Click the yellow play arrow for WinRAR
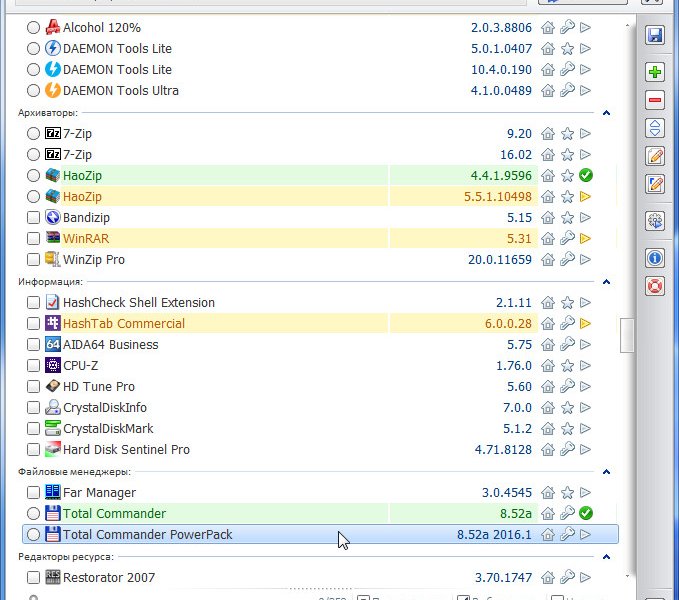Image resolution: width=679 pixels, height=600 pixels. pos(585,238)
